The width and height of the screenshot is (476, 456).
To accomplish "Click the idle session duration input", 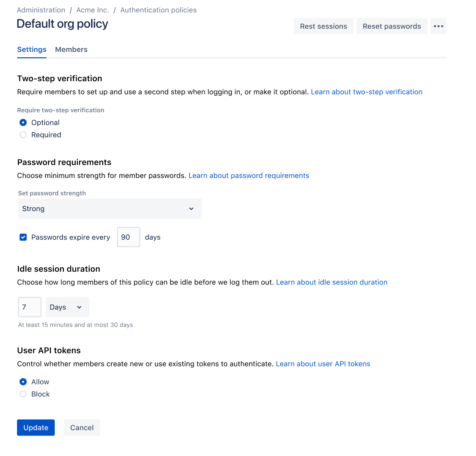I will point(29,307).
